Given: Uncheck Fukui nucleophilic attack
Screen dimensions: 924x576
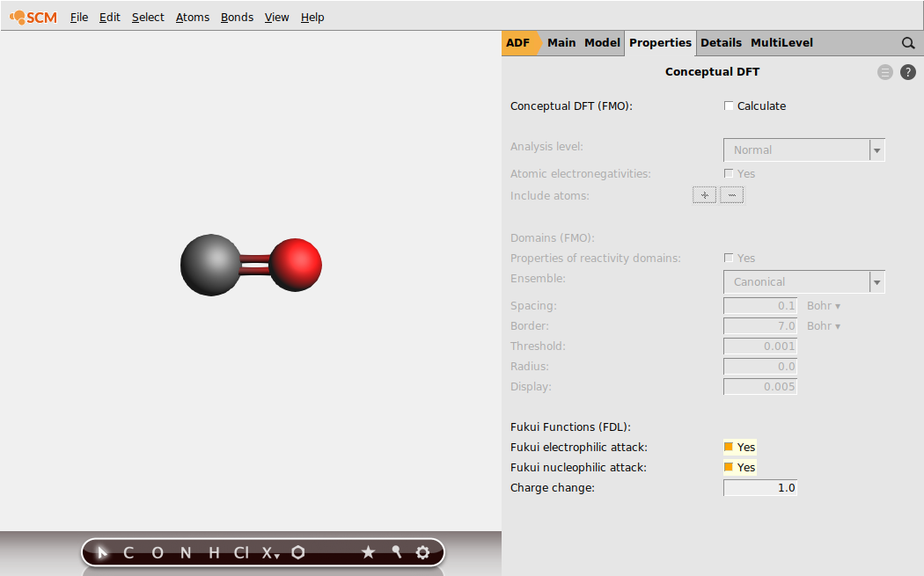Looking at the screenshot, I should pyautogui.click(x=729, y=467).
